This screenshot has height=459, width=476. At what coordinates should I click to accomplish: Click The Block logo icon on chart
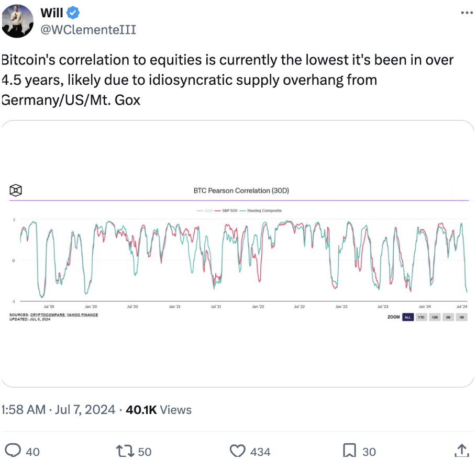(16, 191)
